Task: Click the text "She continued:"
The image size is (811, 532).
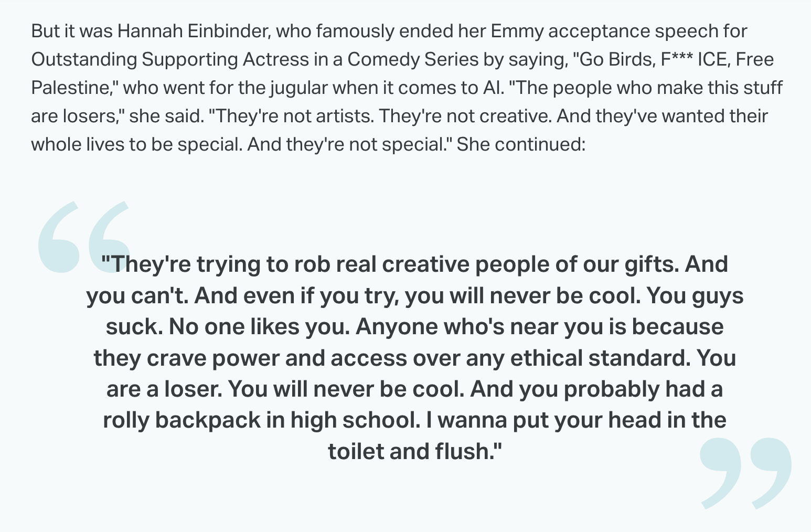Action: [520, 144]
